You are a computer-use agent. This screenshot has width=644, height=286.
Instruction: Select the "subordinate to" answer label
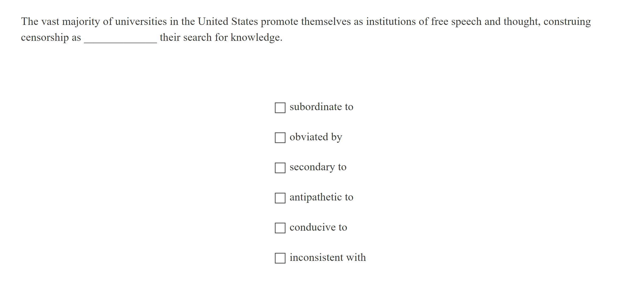click(x=321, y=107)
